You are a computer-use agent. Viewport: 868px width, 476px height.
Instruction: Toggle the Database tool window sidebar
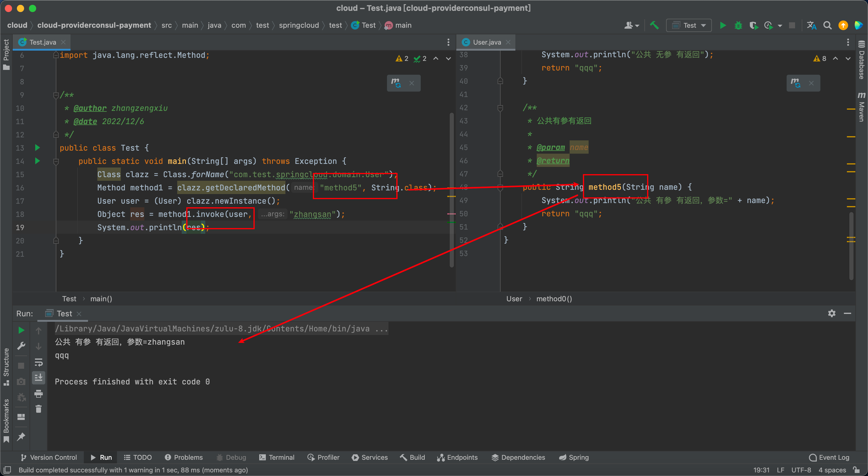click(x=861, y=60)
